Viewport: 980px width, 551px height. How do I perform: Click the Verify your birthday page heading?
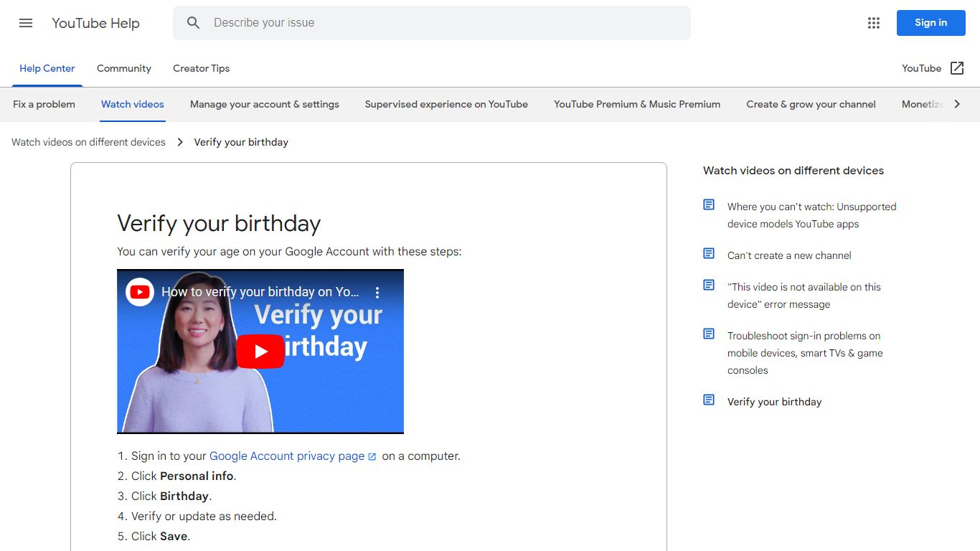[219, 223]
